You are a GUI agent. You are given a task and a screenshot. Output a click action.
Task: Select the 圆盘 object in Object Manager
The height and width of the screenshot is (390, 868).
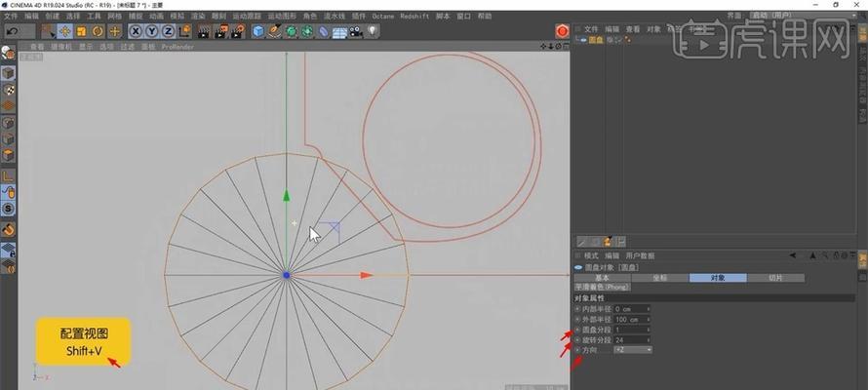(x=596, y=40)
